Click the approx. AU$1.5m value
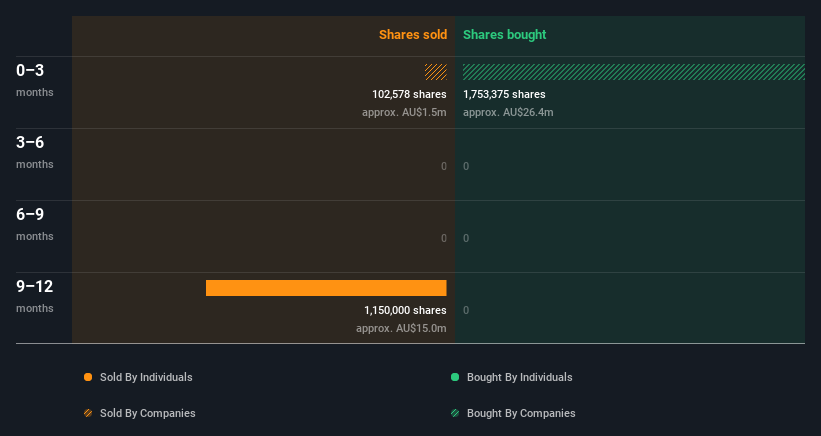 tap(404, 112)
